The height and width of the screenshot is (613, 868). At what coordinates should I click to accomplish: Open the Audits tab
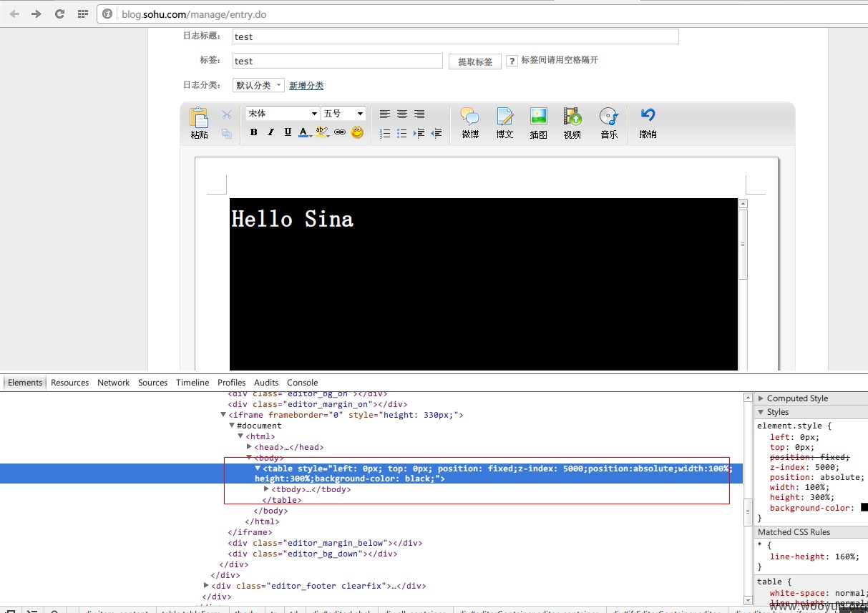[266, 383]
